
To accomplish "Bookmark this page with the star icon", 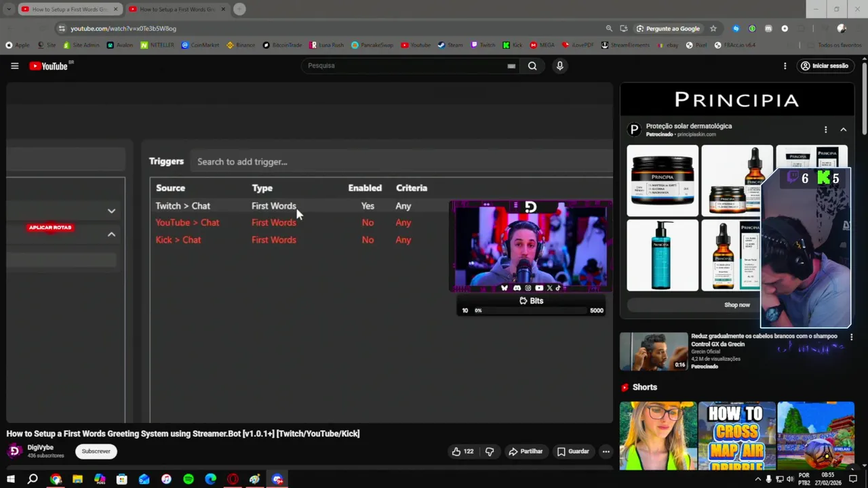I will pos(713,28).
